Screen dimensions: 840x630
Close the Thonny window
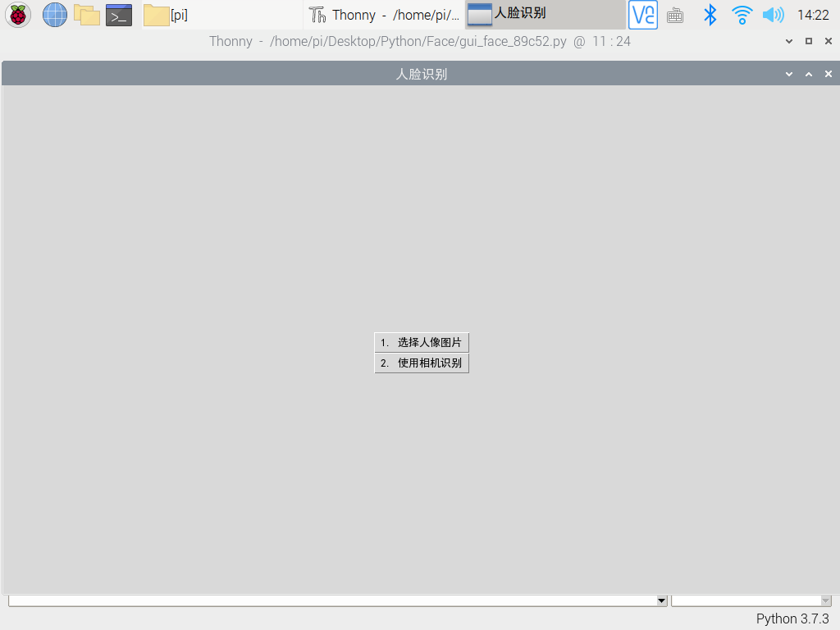[829, 41]
